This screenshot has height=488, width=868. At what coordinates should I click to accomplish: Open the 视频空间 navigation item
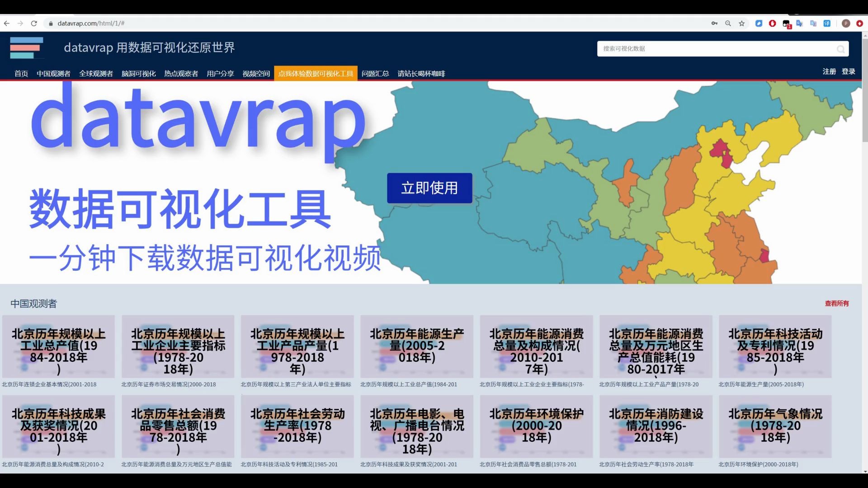tap(255, 73)
